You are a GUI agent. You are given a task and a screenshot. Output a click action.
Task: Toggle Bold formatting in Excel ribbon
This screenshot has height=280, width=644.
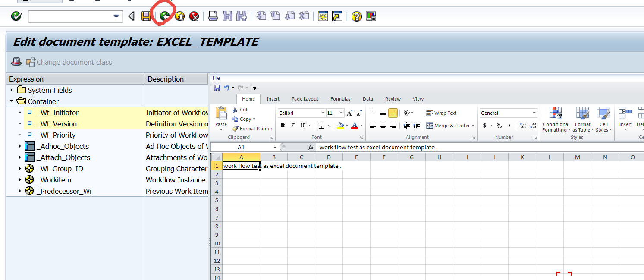tap(283, 126)
